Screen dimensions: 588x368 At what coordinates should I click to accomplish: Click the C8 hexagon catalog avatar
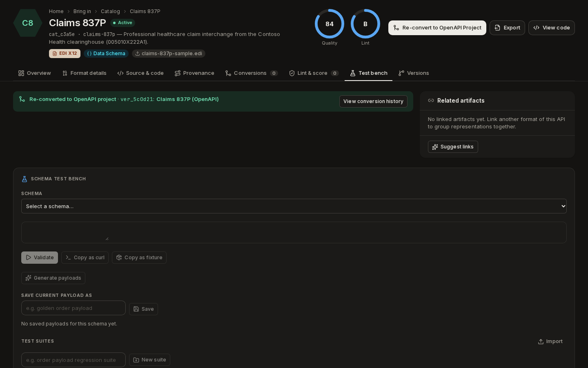[28, 23]
